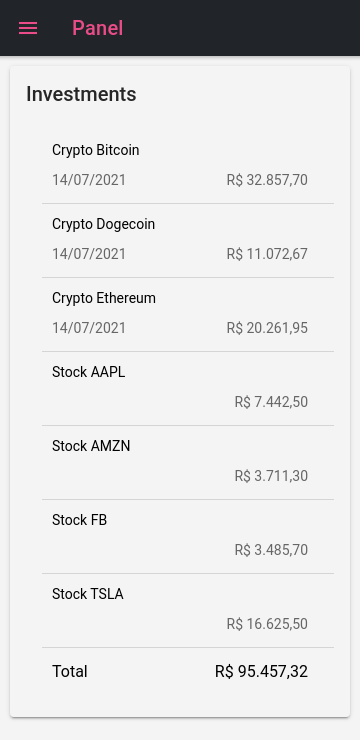The height and width of the screenshot is (740, 360).
Task: Select the Crypto Bitcoin investment row
Action: point(188,167)
